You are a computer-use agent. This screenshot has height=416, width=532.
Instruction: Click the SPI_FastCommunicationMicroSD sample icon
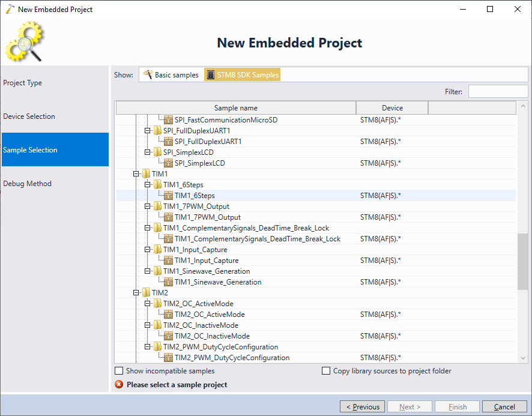(168, 120)
